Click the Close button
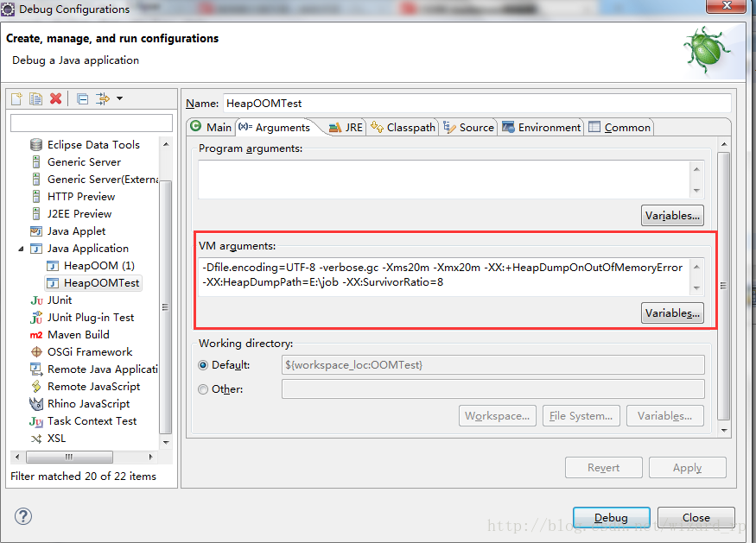The width and height of the screenshot is (756, 543). [x=696, y=517]
